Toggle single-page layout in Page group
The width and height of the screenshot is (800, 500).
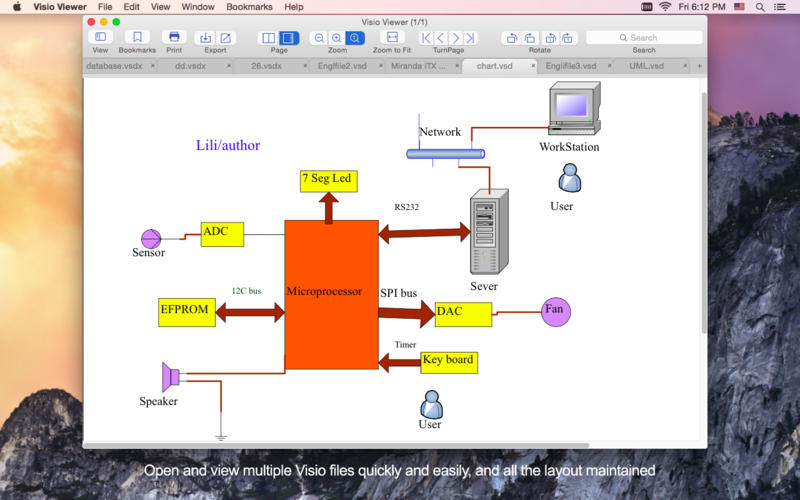(x=288, y=38)
